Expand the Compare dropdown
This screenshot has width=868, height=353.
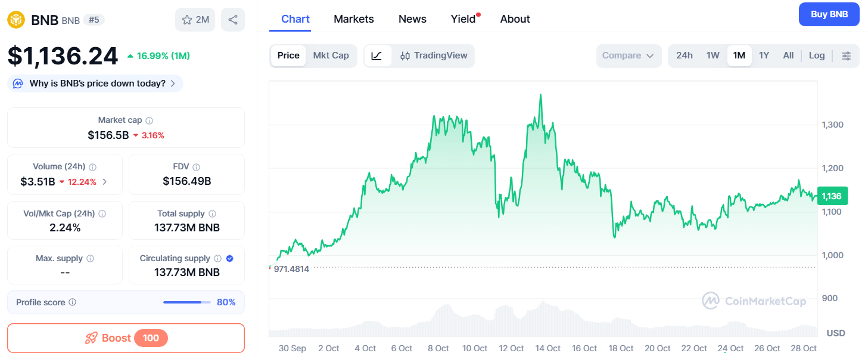628,55
